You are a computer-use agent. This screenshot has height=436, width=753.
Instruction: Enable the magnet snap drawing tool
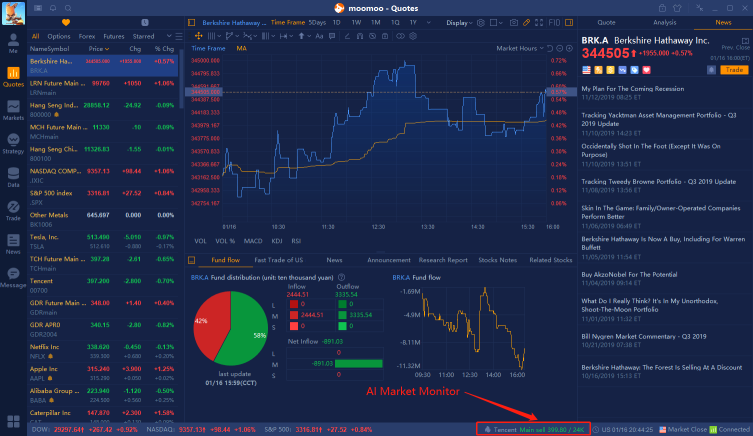tap(360, 36)
